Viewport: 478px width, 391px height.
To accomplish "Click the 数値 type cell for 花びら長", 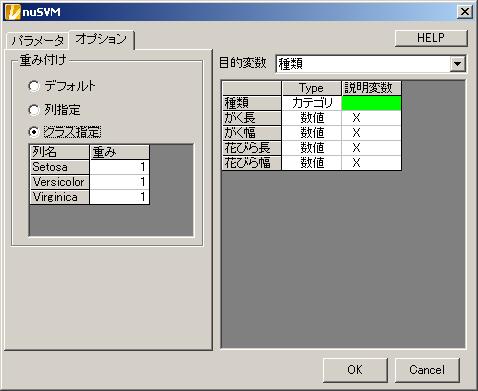I will [312, 148].
